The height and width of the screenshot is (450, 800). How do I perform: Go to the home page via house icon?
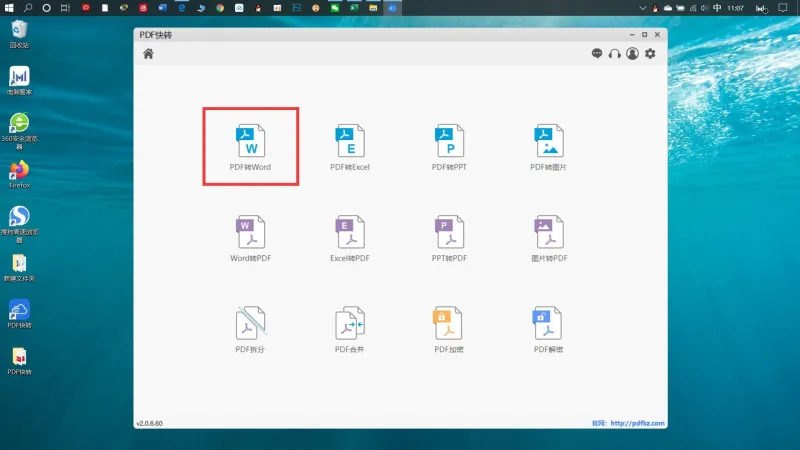click(x=148, y=54)
